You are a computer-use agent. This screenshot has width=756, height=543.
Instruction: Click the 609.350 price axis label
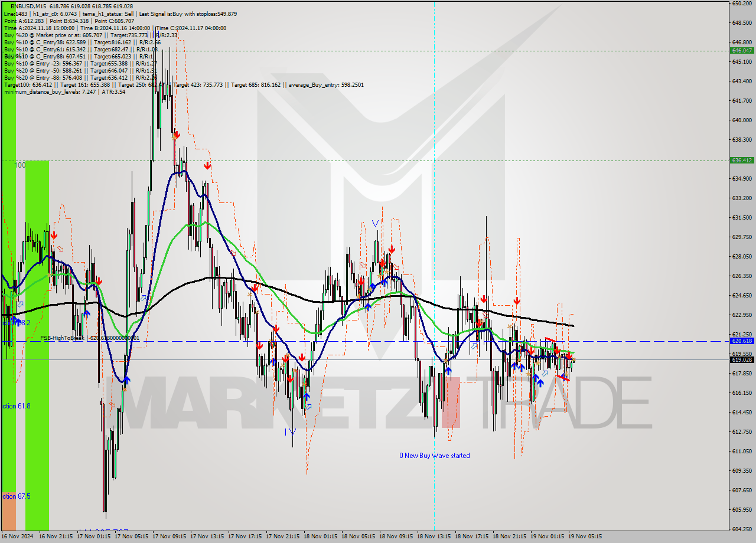pyautogui.click(x=742, y=470)
